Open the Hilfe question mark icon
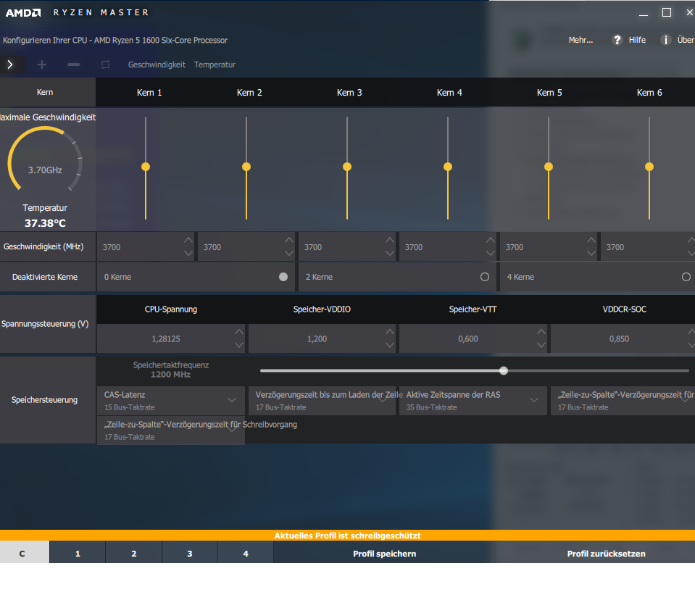 [x=617, y=40]
